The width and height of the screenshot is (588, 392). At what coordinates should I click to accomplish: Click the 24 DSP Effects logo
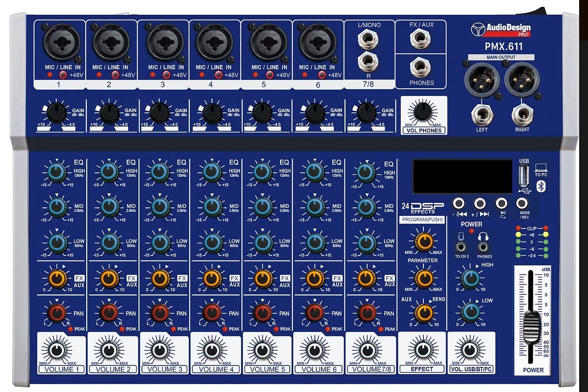point(422,208)
